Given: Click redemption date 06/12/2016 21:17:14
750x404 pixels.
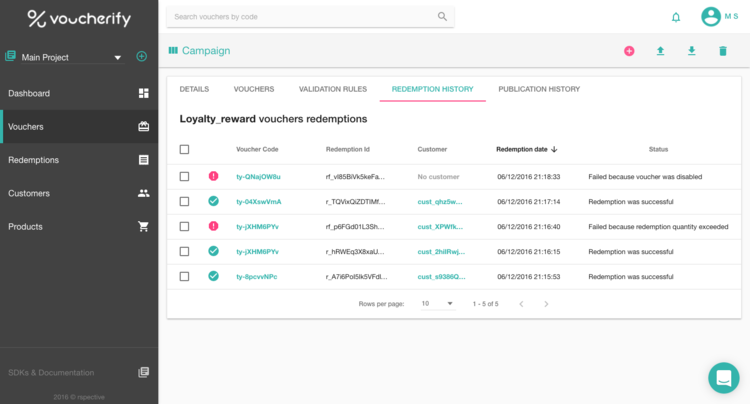Looking at the screenshot, I should [x=529, y=201].
